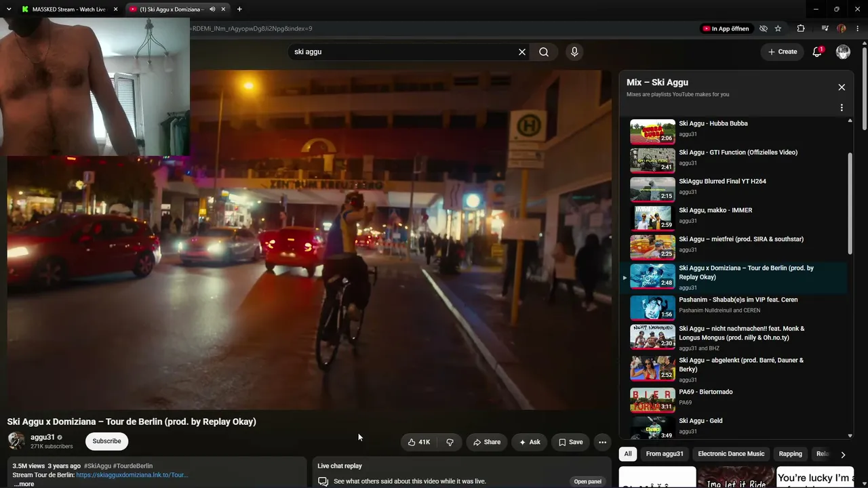Click the 'In App öffnen' button

726,28
